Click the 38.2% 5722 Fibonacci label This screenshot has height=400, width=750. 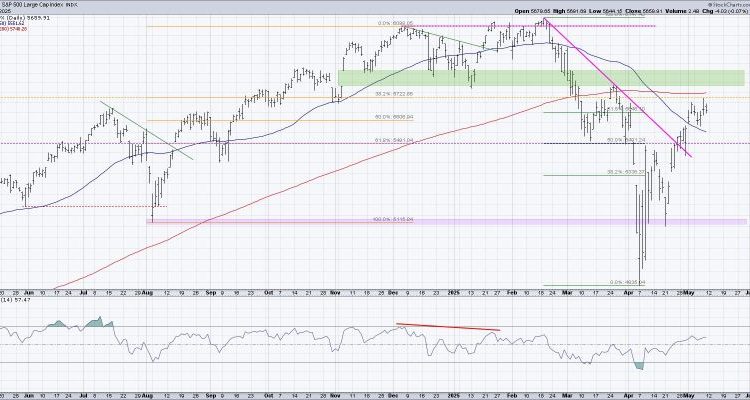pos(395,95)
